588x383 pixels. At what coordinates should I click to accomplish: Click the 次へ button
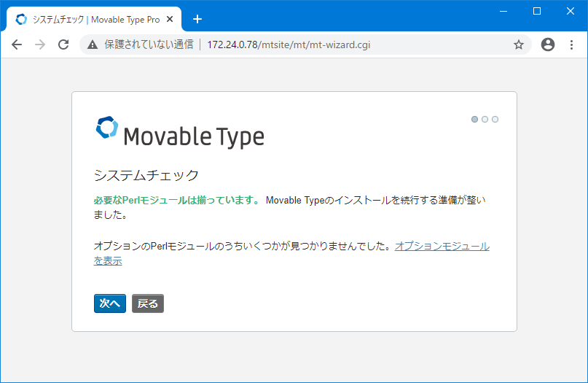coord(110,303)
